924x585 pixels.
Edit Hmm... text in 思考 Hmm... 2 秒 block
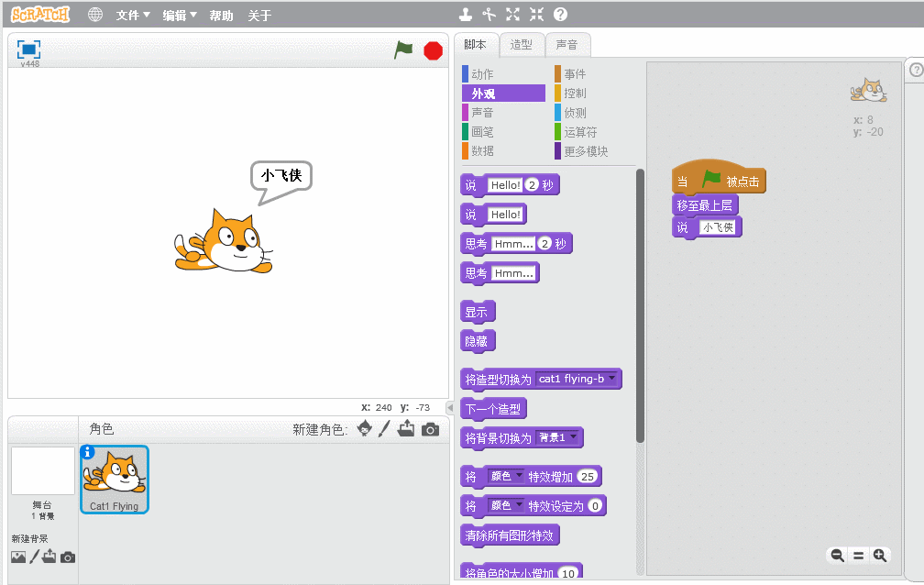tap(513, 244)
